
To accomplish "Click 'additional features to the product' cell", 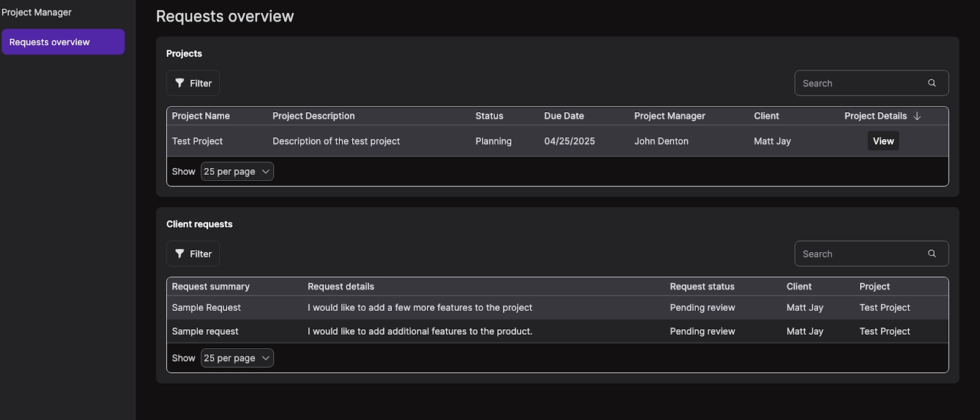I will pyautogui.click(x=420, y=331).
